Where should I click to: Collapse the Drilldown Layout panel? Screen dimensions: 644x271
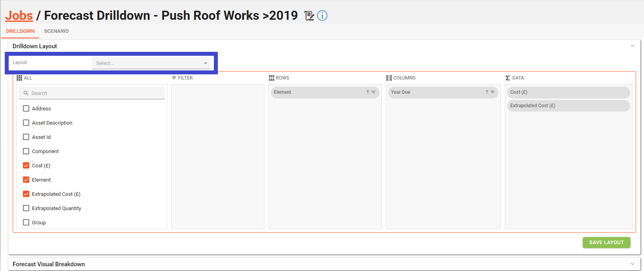coord(632,46)
